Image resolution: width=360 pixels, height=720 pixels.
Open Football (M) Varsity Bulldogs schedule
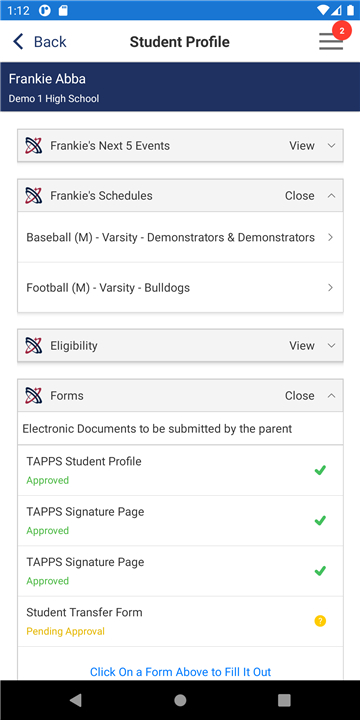180,288
